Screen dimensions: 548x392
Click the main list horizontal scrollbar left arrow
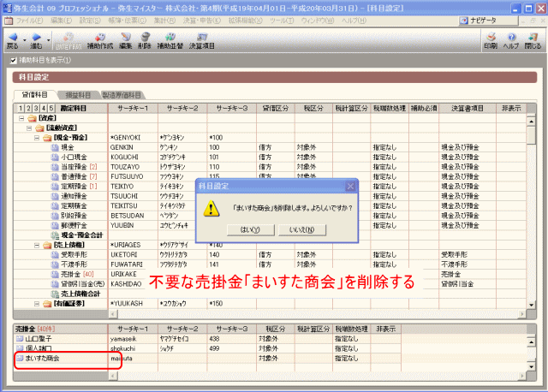(x=113, y=314)
